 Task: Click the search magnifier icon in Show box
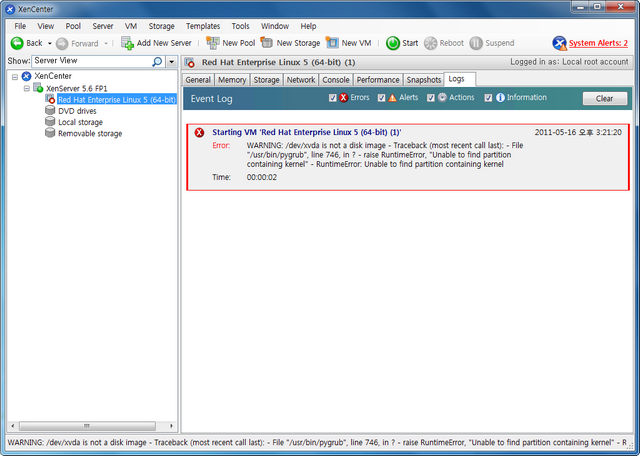[x=157, y=62]
